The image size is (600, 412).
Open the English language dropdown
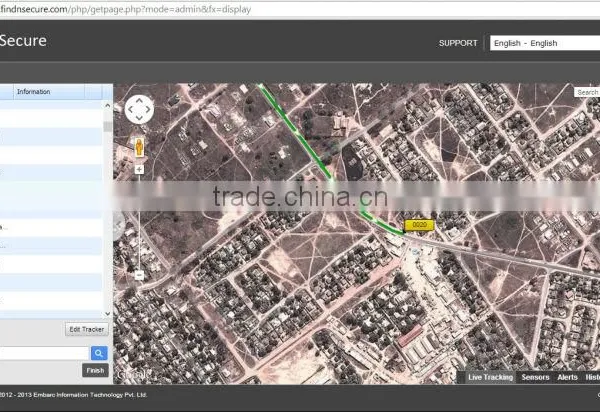coord(545,43)
